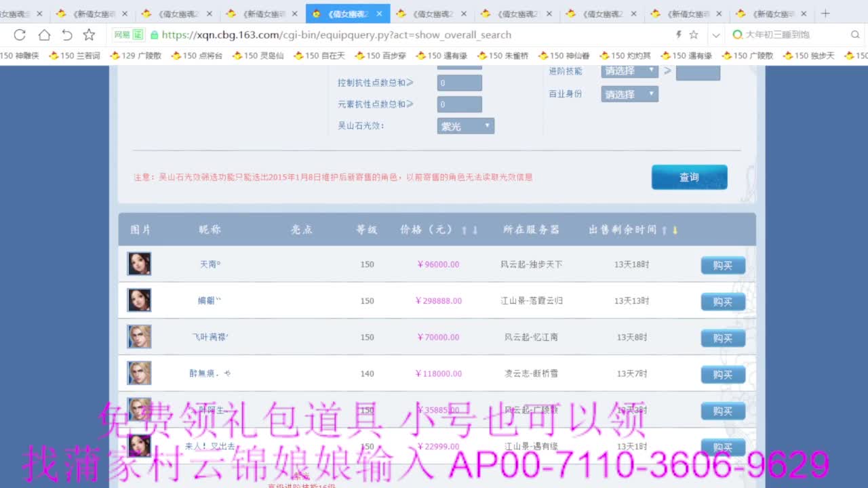
Task: Open the 150 神雕侠 bookmark
Action: pos(18,56)
